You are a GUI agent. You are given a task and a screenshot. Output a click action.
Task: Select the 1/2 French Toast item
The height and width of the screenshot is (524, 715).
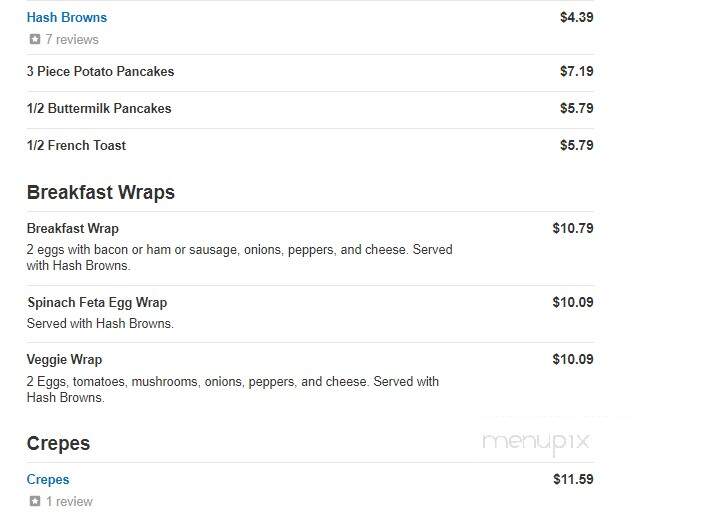76,145
